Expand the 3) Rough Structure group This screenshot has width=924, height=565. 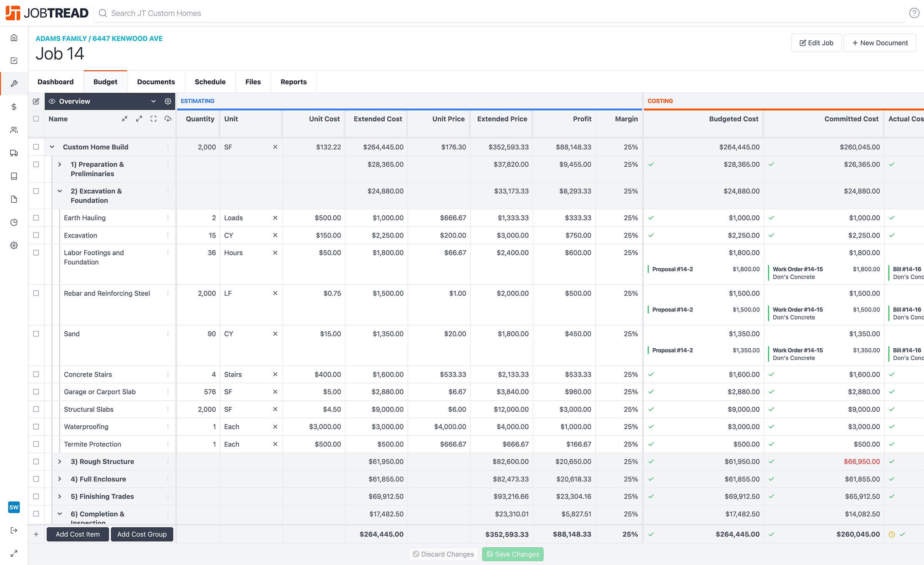(x=60, y=461)
